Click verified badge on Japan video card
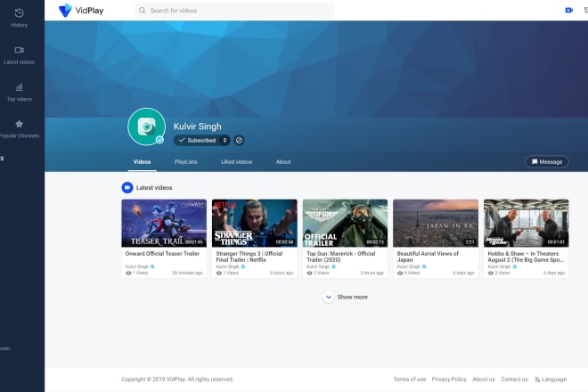This screenshot has height=392, width=588. tap(424, 266)
